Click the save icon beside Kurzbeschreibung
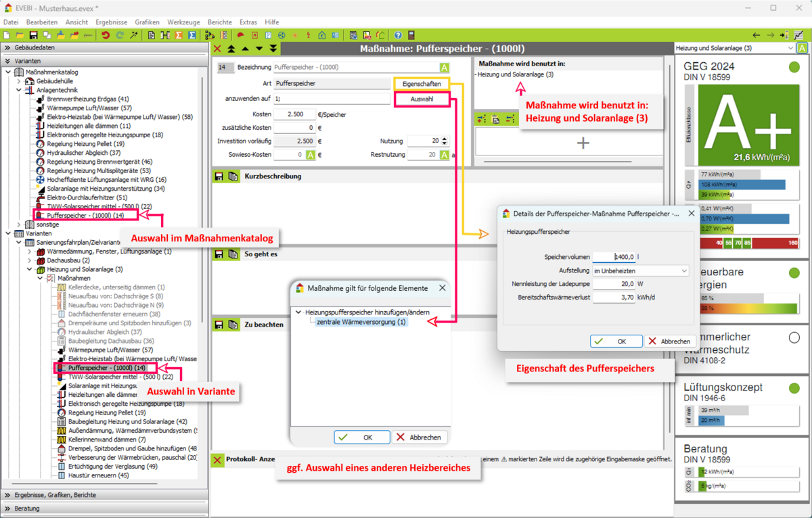 (x=219, y=176)
